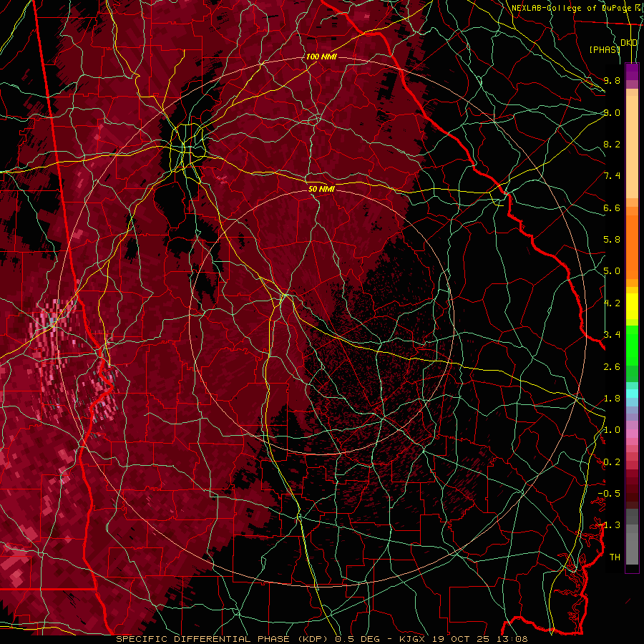This screenshot has width=644, height=644.
Task: Click the pink segment of the color bar
Action: pyautogui.click(x=632, y=434)
